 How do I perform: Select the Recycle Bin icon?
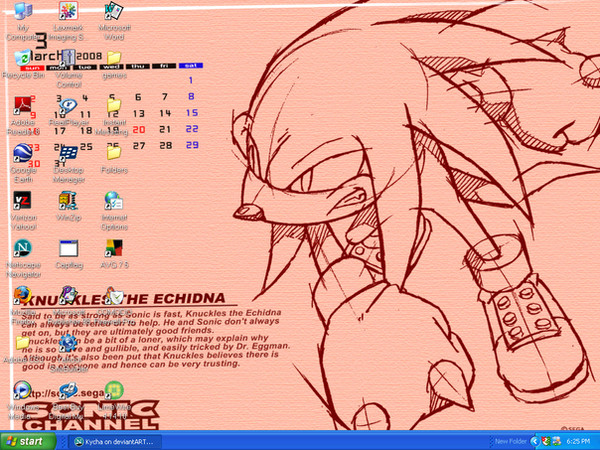(x=23, y=58)
